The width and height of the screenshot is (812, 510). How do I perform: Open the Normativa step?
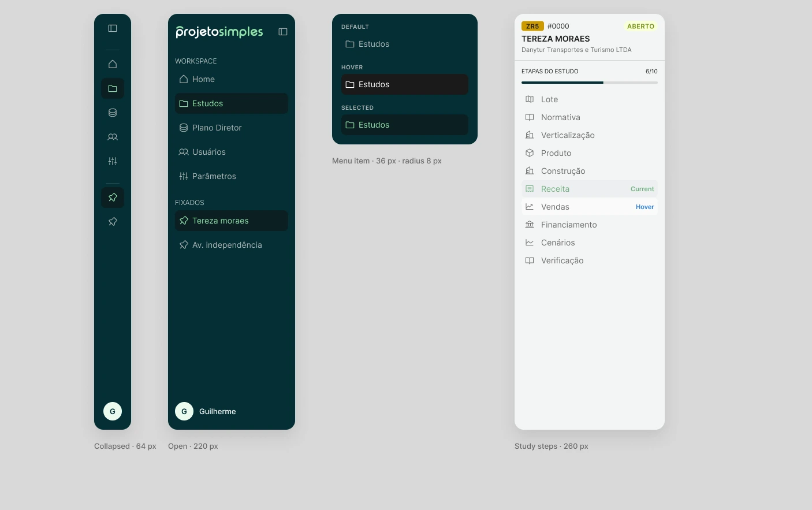pos(590,117)
